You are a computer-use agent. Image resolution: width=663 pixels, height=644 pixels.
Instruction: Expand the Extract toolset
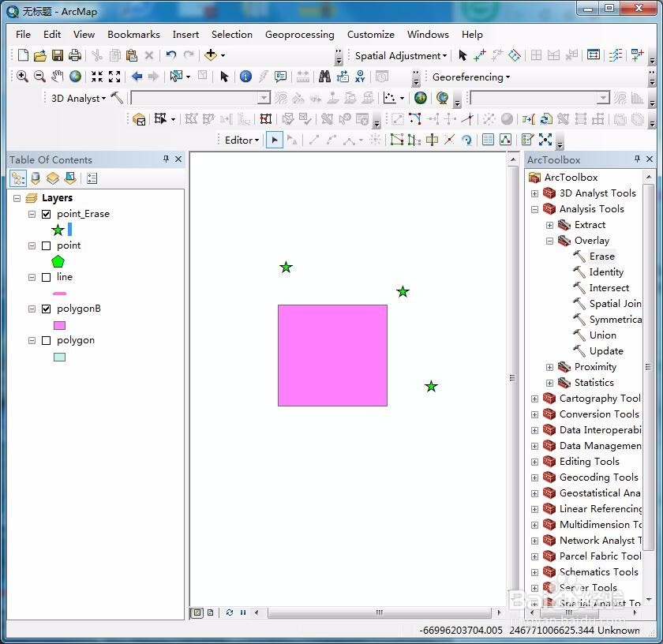tap(549, 226)
